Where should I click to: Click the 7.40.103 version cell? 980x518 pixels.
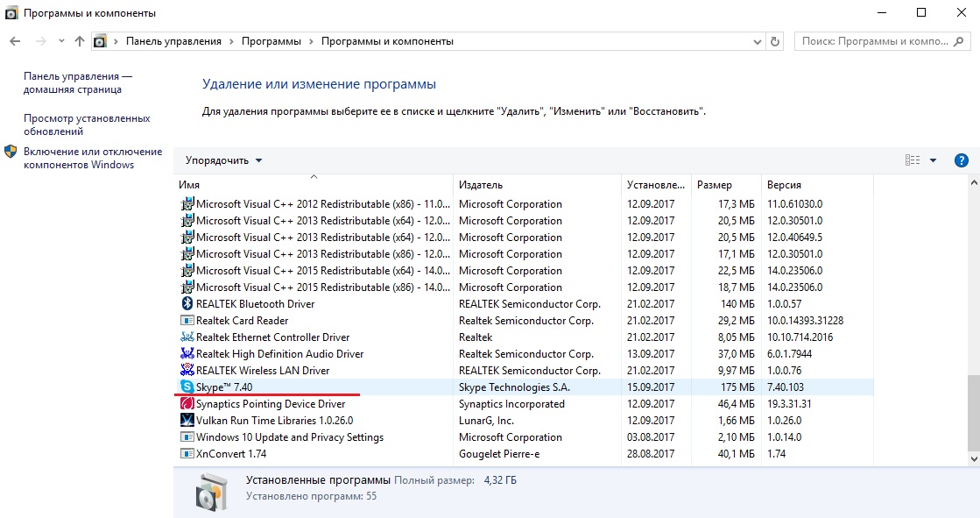coord(785,387)
